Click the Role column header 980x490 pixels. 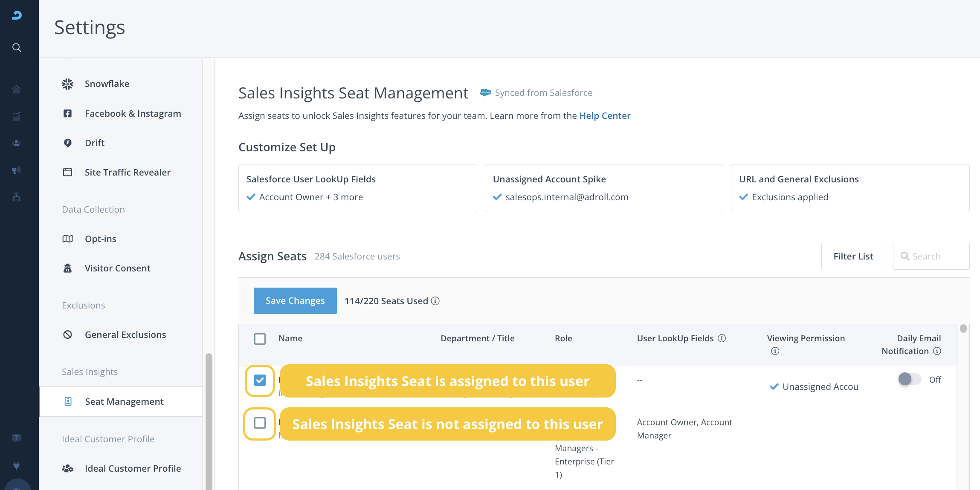pyautogui.click(x=563, y=338)
